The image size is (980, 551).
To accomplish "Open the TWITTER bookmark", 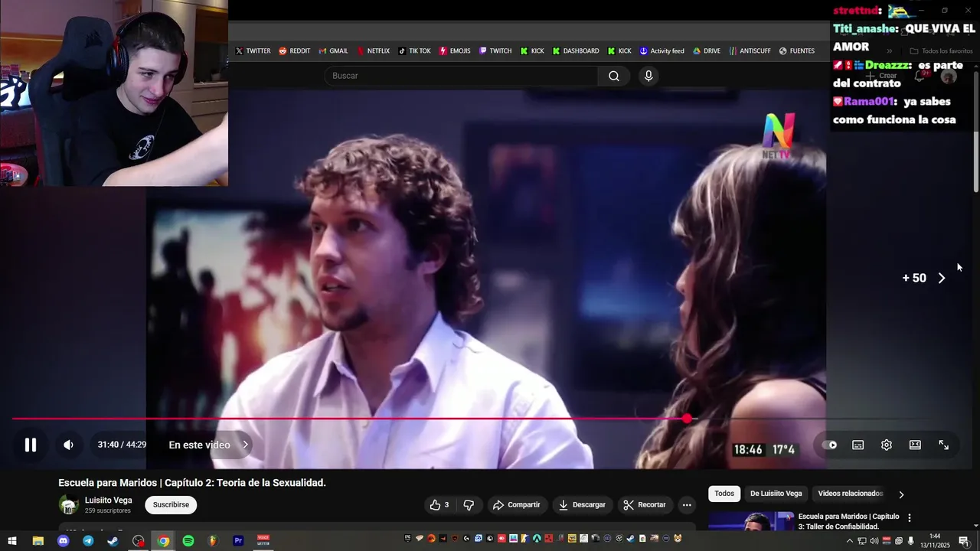I will 253,51.
